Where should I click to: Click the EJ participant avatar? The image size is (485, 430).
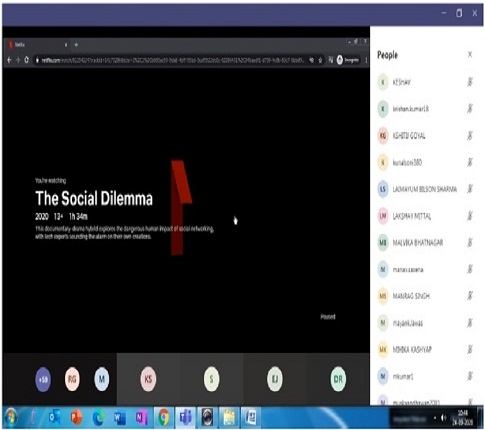(275, 379)
